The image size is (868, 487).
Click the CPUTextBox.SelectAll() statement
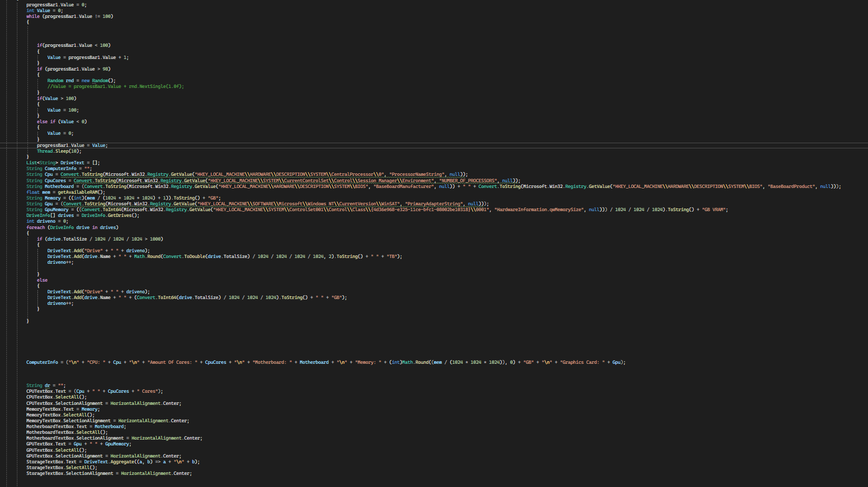55,396
